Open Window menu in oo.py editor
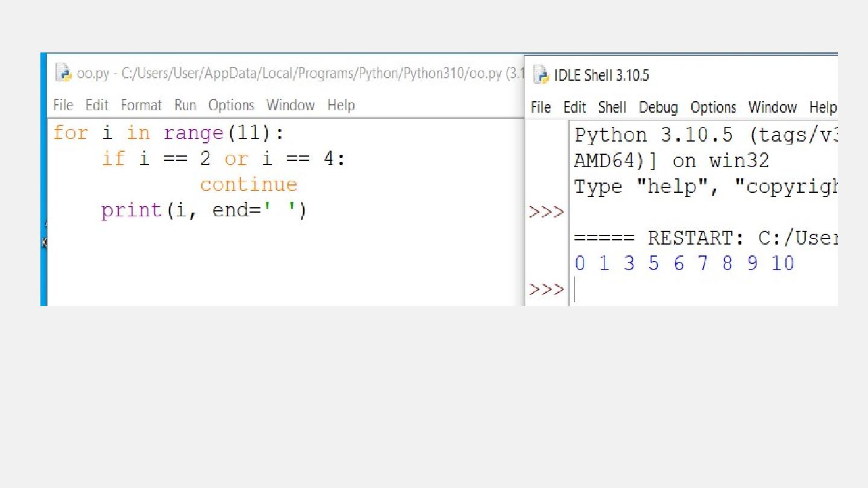The height and width of the screenshot is (488, 868). coord(291,105)
